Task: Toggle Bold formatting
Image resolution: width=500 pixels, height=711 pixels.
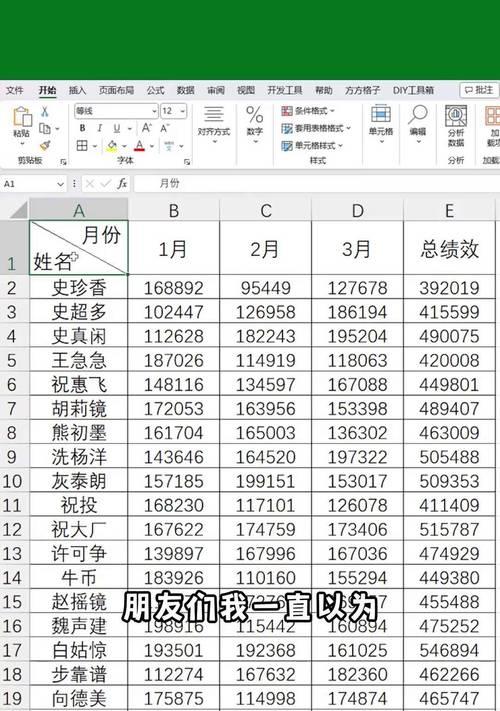Action: pos(83,128)
